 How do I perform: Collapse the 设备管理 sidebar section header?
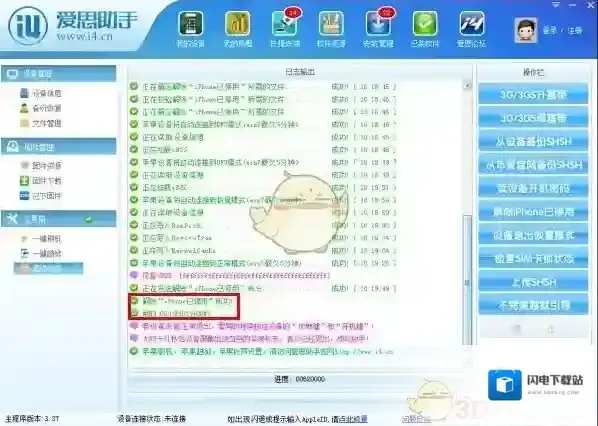59,74
